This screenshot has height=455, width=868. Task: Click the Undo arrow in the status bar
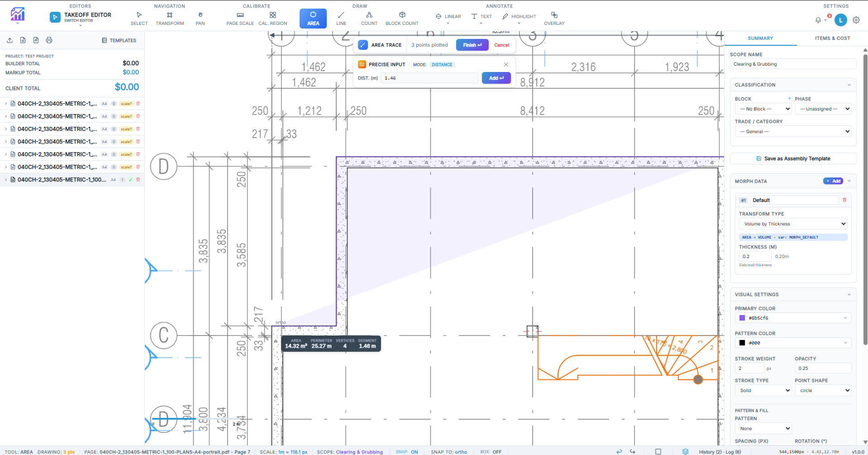point(619,451)
